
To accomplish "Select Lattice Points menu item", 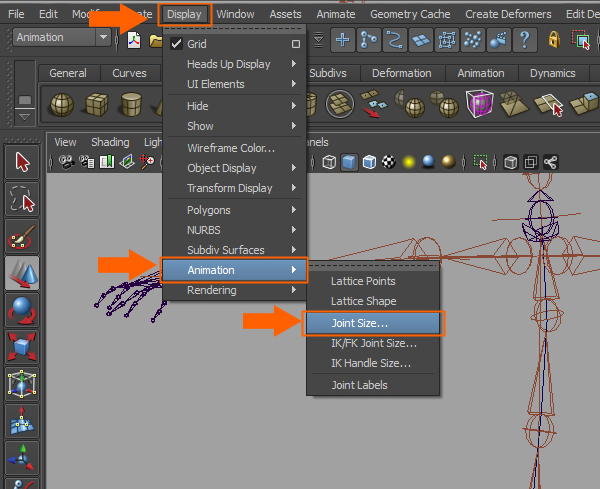I will pos(373,281).
